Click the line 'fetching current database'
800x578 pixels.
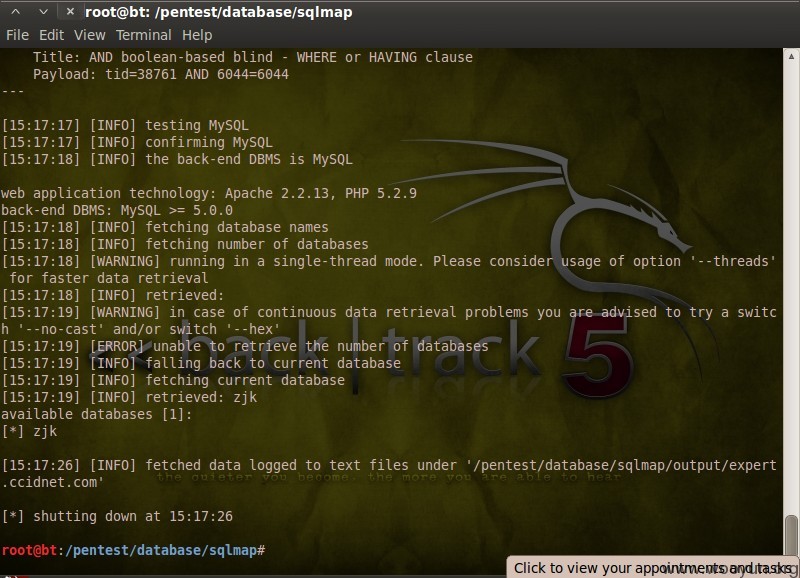pyautogui.click(x=173, y=381)
